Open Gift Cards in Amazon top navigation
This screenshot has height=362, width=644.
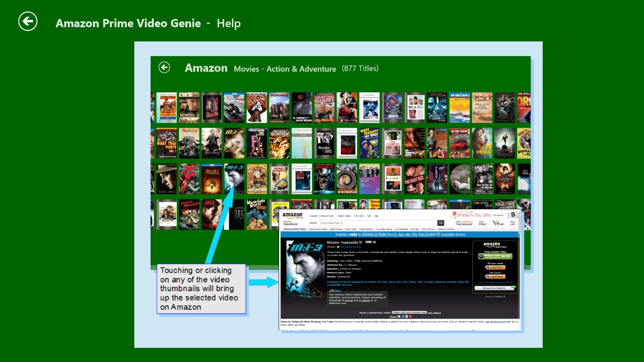point(359,216)
